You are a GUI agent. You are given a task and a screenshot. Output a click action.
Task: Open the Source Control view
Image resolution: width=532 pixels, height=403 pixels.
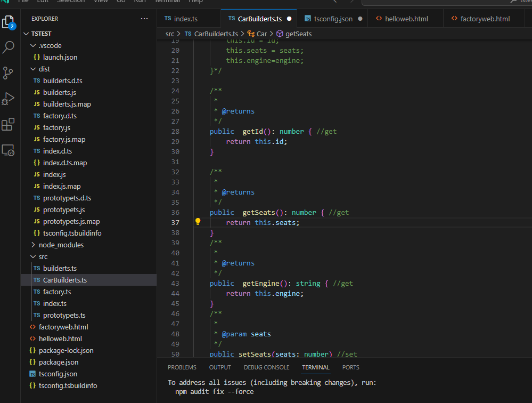pos(9,73)
